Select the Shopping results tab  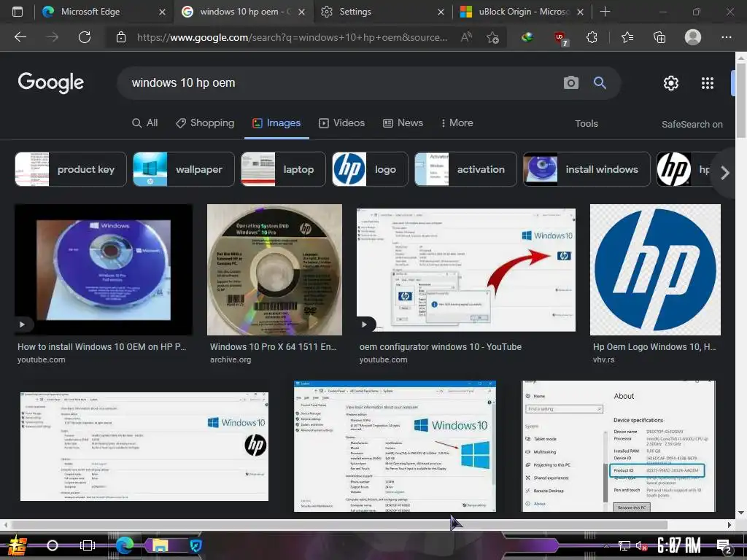(205, 122)
